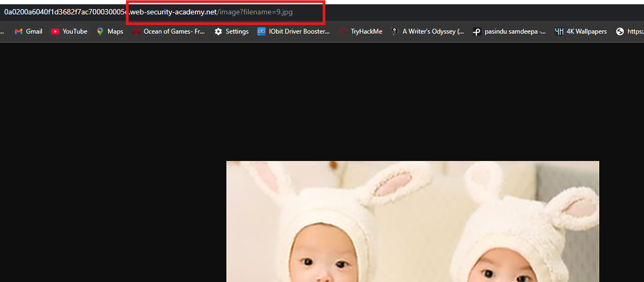The height and width of the screenshot is (282, 644).
Task: Click the Settings gear icon
Action: (x=218, y=31)
